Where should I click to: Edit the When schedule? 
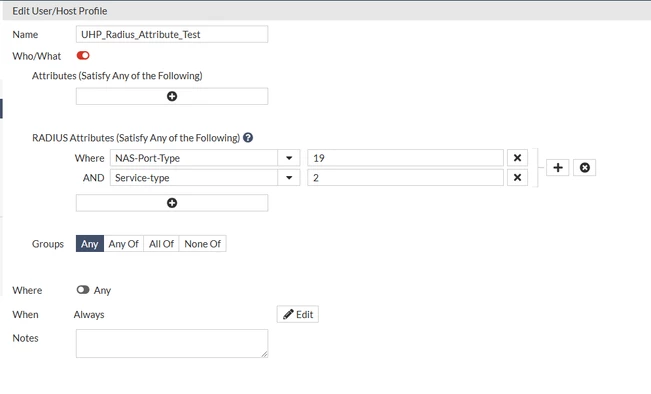tap(298, 314)
